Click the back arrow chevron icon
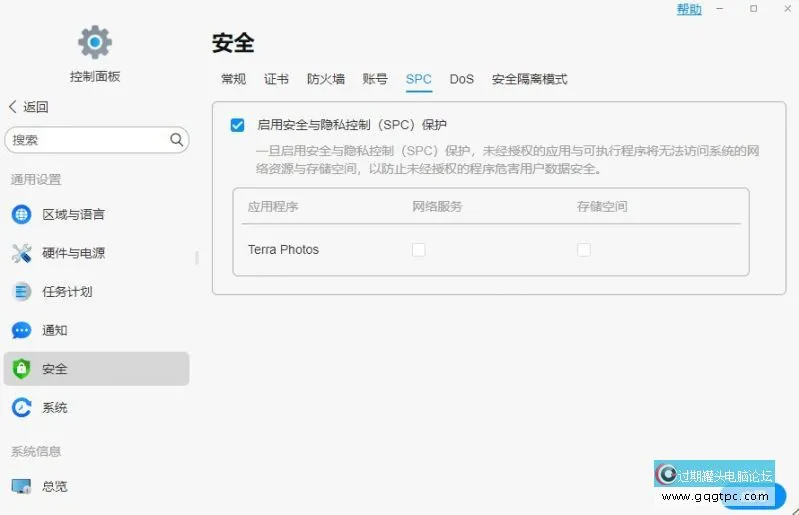The image size is (799, 515). (13, 106)
